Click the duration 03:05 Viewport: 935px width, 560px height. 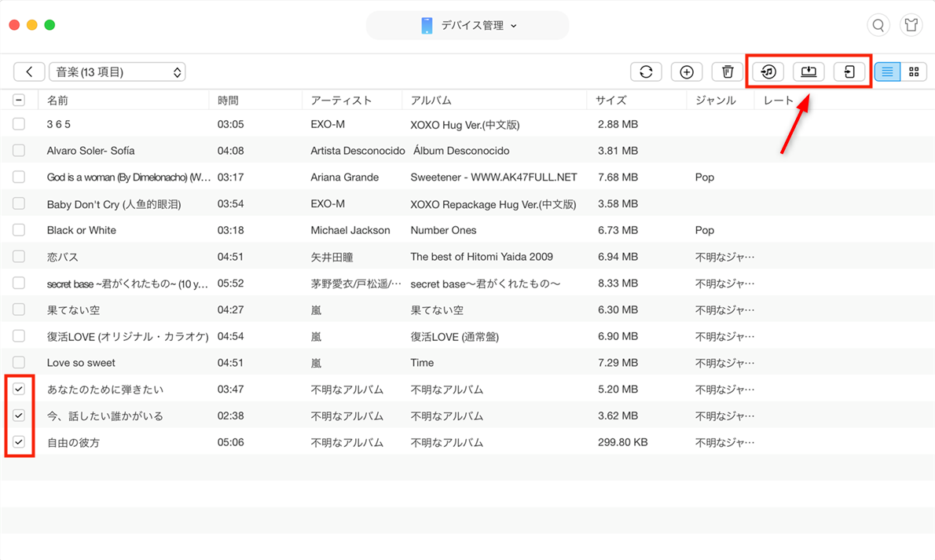click(x=231, y=124)
